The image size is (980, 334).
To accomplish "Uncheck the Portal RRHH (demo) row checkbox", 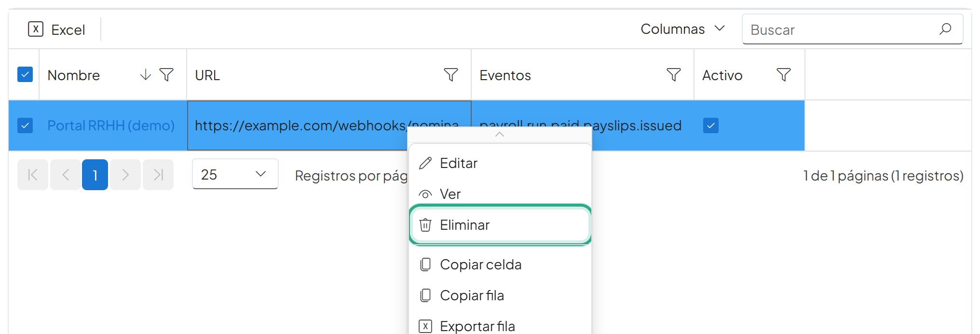I will pos(25,125).
